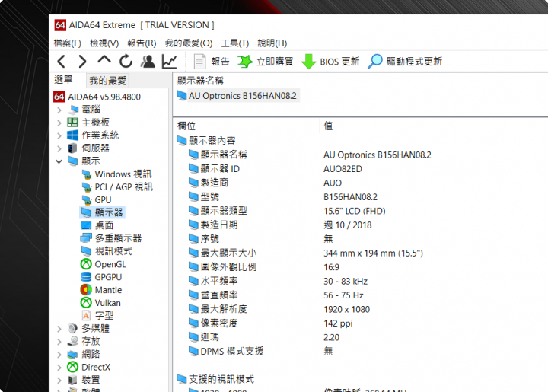548x392 pixels.
Task: Expand the 網路 tree node
Action: coord(59,355)
